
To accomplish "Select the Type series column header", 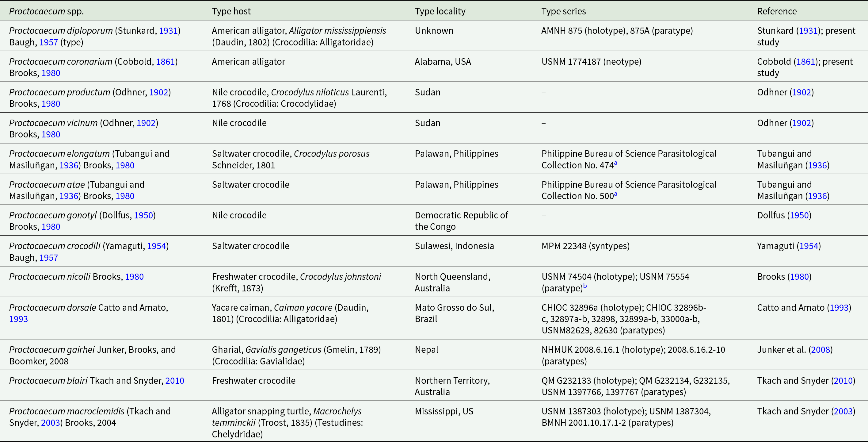I will (x=564, y=11).
